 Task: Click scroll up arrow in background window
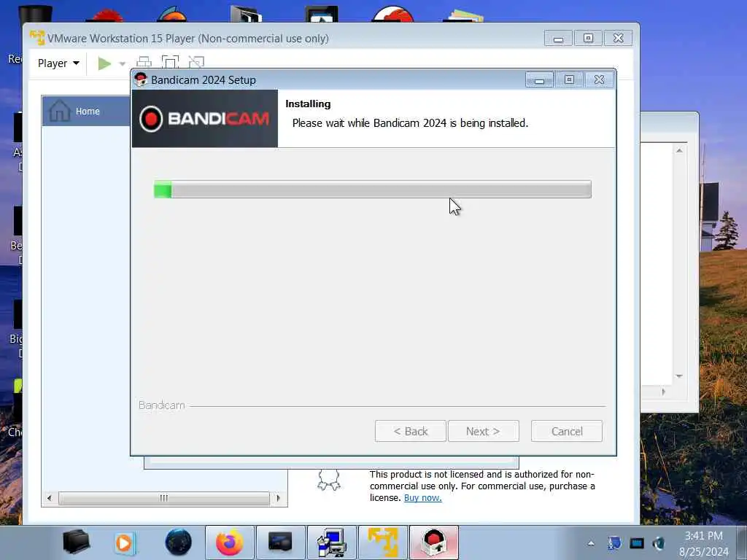[x=679, y=150]
